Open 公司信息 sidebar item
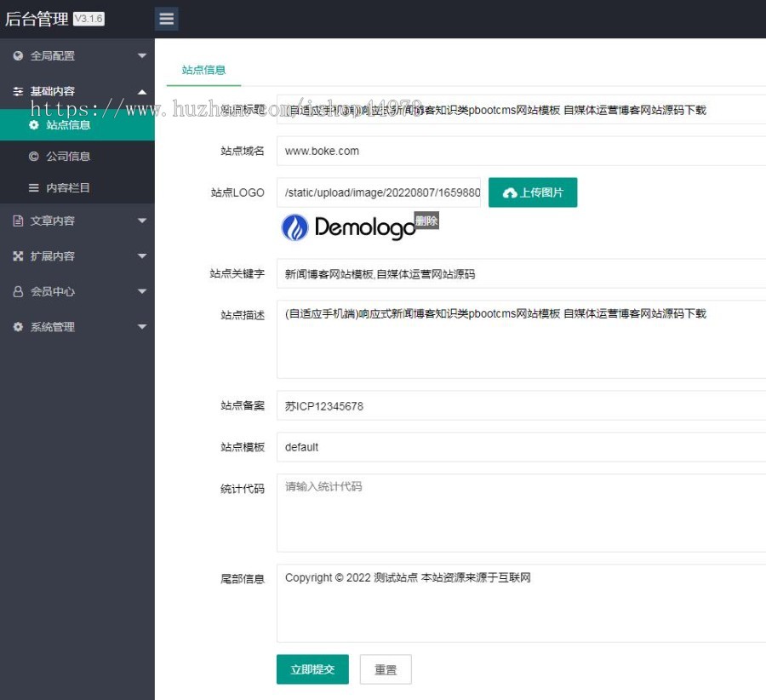The image size is (766, 700). tap(77, 157)
